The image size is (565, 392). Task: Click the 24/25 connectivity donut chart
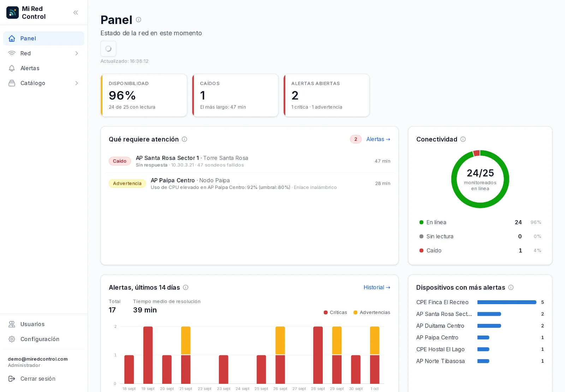click(x=480, y=179)
